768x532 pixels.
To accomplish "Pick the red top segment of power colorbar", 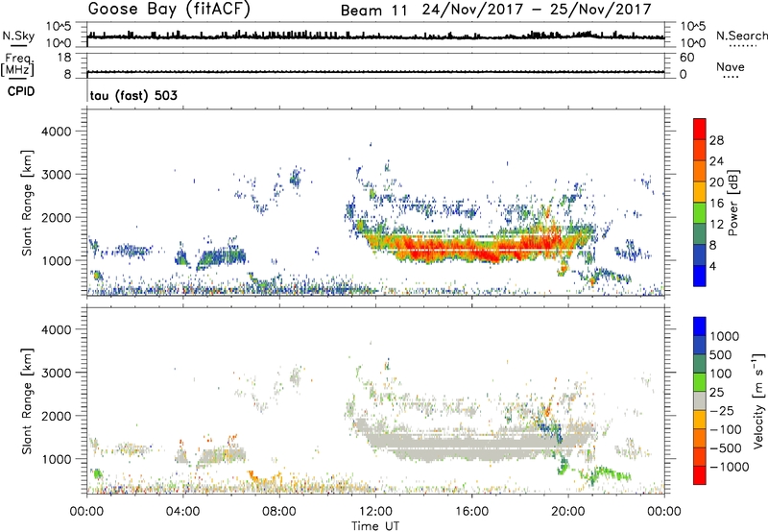I will 700,130.
